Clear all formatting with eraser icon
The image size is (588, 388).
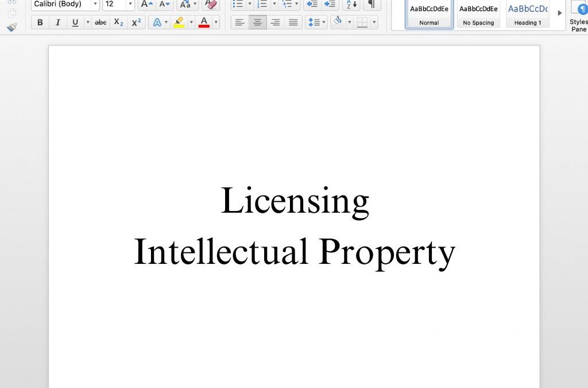pyautogui.click(x=211, y=4)
